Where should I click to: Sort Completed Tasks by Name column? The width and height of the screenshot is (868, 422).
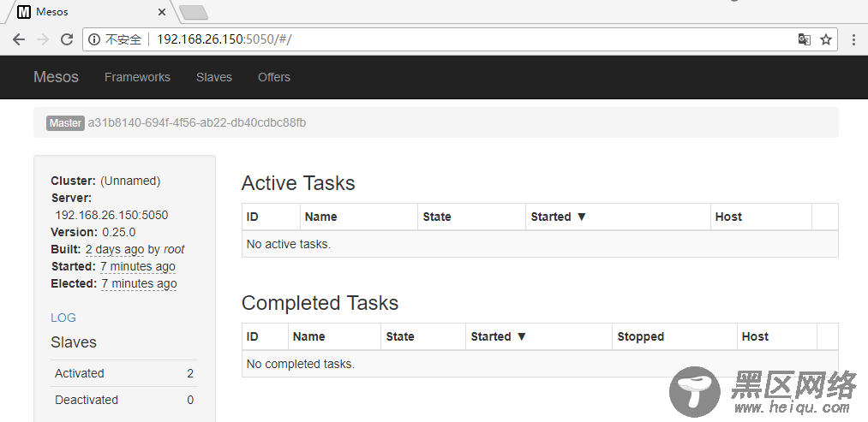[x=308, y=336]
